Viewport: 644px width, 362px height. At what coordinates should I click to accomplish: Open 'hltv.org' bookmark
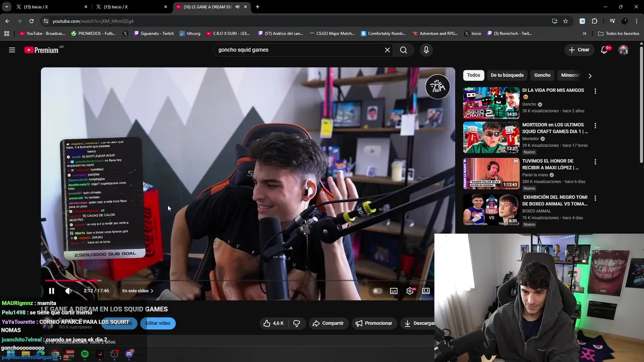point(189,34)
